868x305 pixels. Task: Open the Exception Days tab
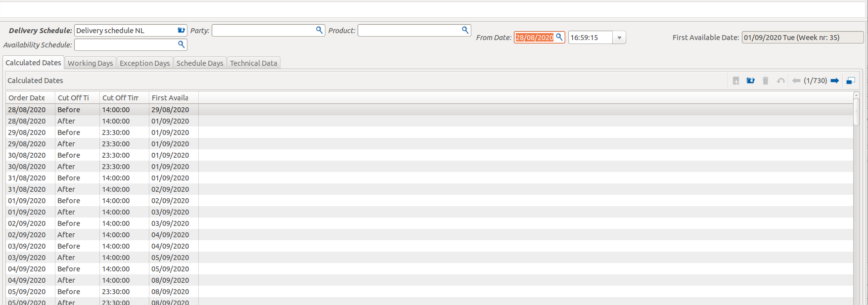pyautogui.click(x=144, y=63)
